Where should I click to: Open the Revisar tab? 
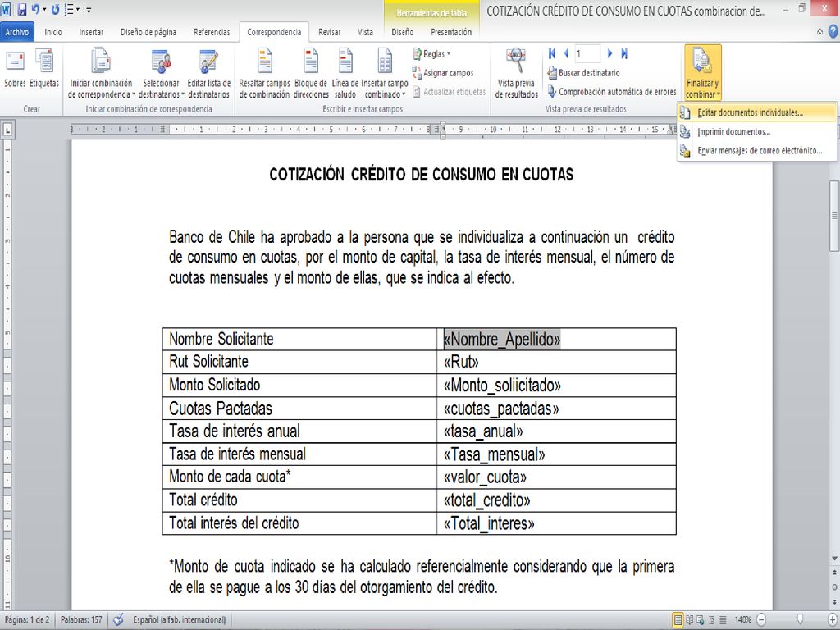[x=330, y=32]
